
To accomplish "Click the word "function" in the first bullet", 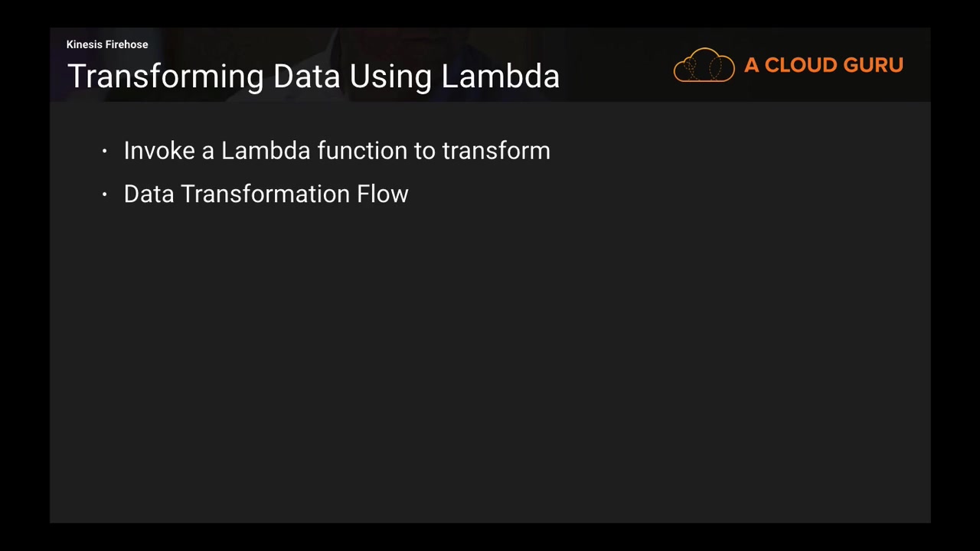I will point(362,151).
